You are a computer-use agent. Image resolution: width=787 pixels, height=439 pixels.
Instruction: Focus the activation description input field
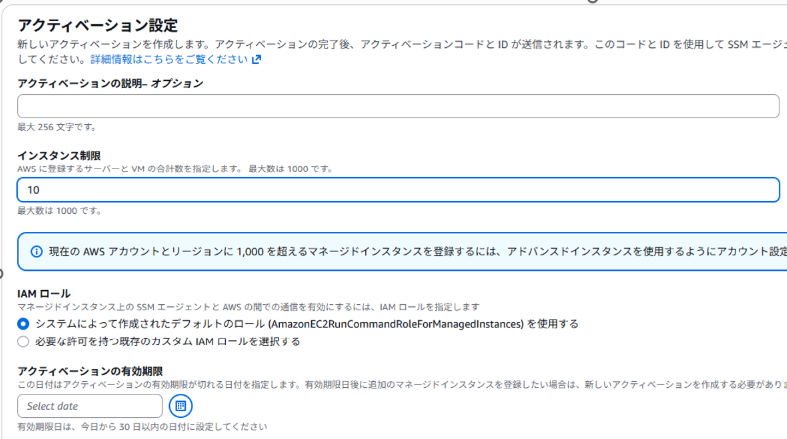(x=398, y=106)
